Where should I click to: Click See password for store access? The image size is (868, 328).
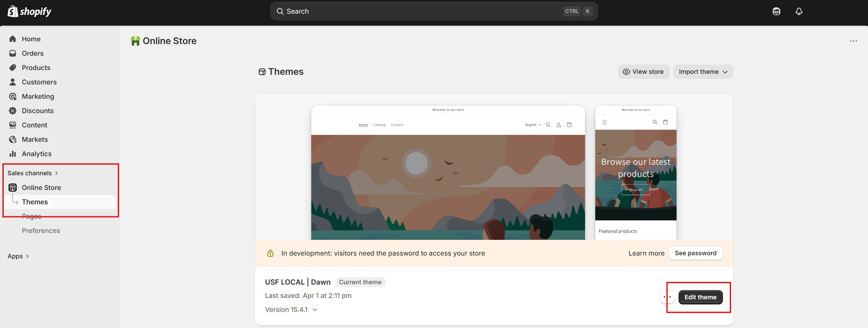pos(695,253)
